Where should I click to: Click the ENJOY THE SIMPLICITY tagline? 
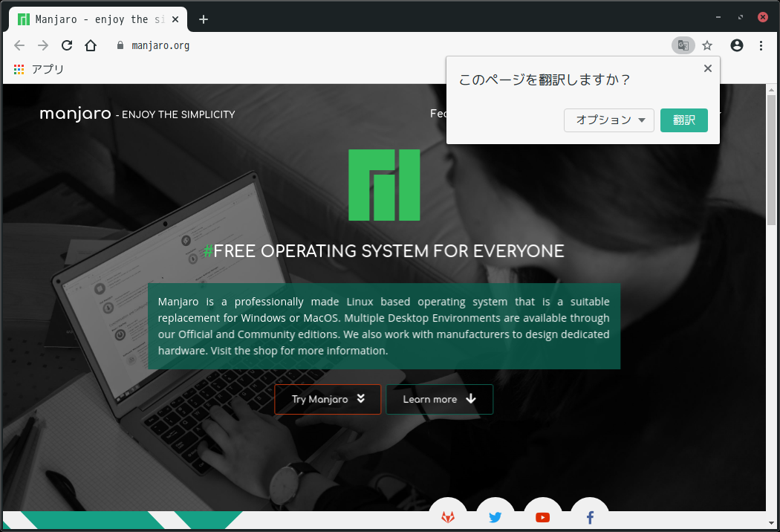point(178,115)
